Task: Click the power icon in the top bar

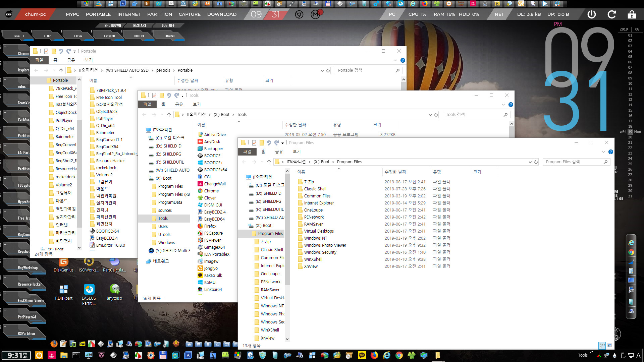Action: point(592,14)
